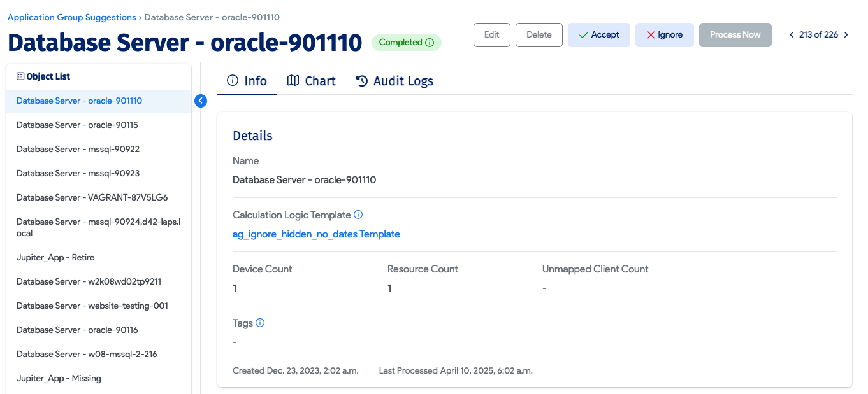Click info icon beside Calculation Logic Template
The width and height of the screenshot is (868, 394).
click(x=358, y=215)
